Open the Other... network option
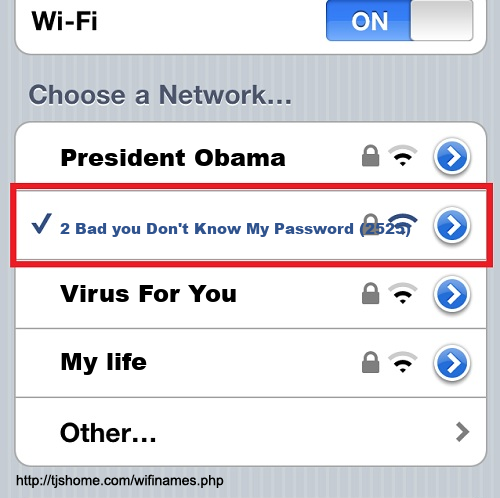Screen dimensions: 500x498 pos(251,432)
